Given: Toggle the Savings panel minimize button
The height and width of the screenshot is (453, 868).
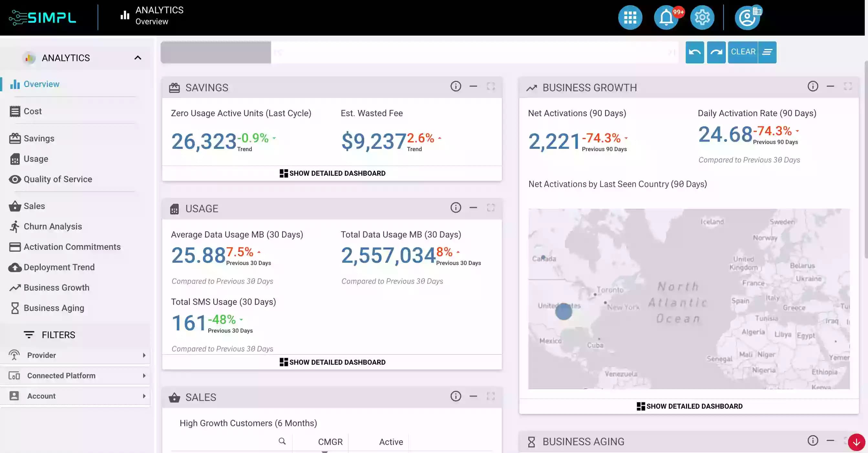Looking at the screenshot, I should 474,87.
